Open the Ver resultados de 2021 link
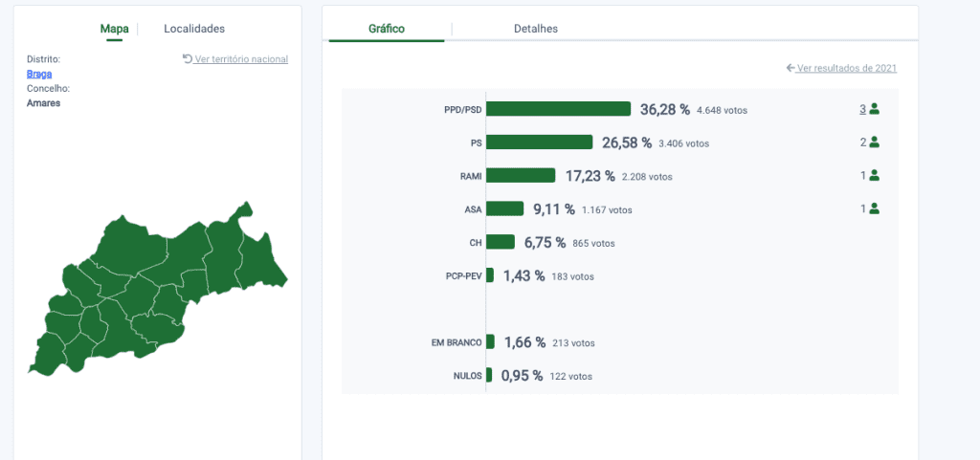The height and width of the screenshot is (460, 980). click(847, 68)
